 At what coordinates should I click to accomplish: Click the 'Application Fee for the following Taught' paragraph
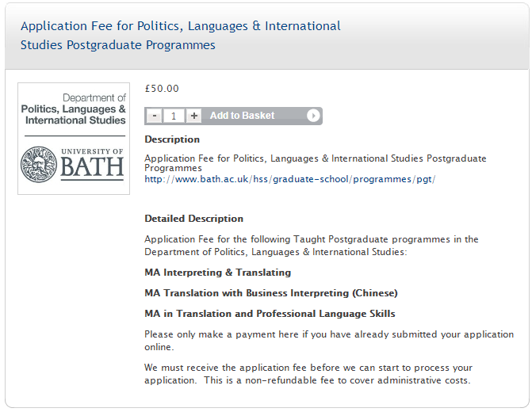312,246
